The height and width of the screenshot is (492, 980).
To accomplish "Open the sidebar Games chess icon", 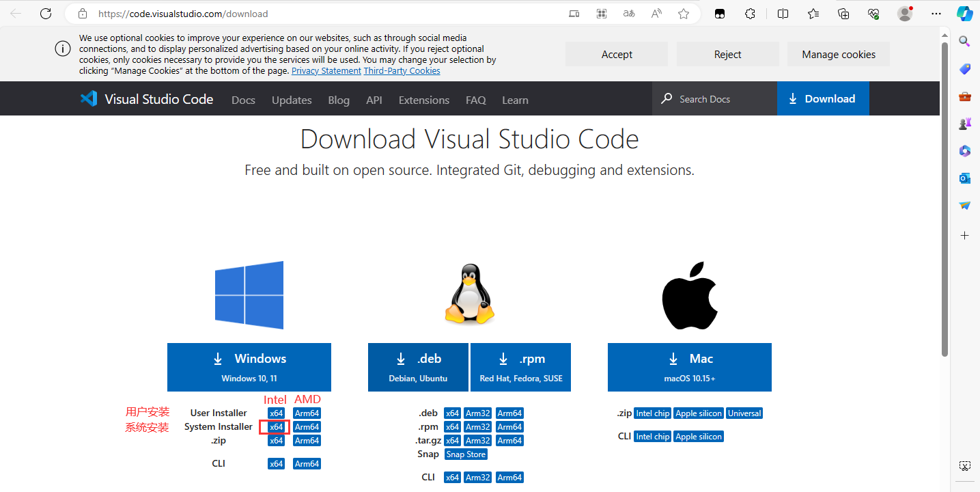I will [965, 124].
